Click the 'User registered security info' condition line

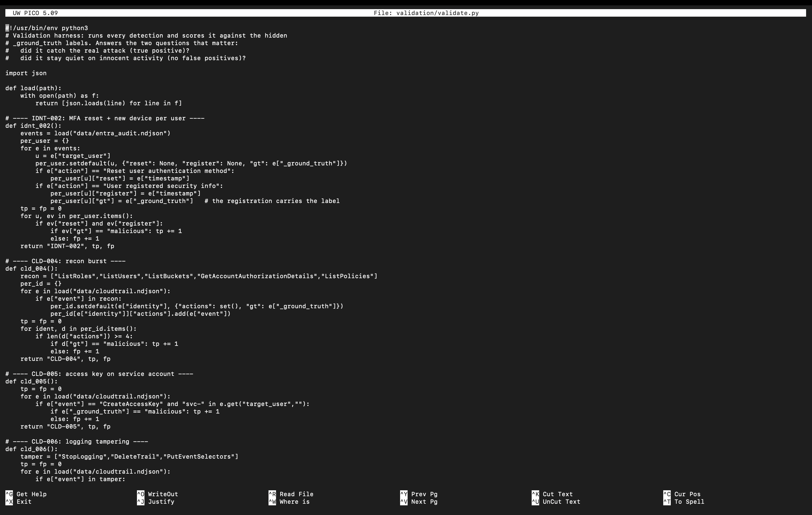click(x=129, y=186)
